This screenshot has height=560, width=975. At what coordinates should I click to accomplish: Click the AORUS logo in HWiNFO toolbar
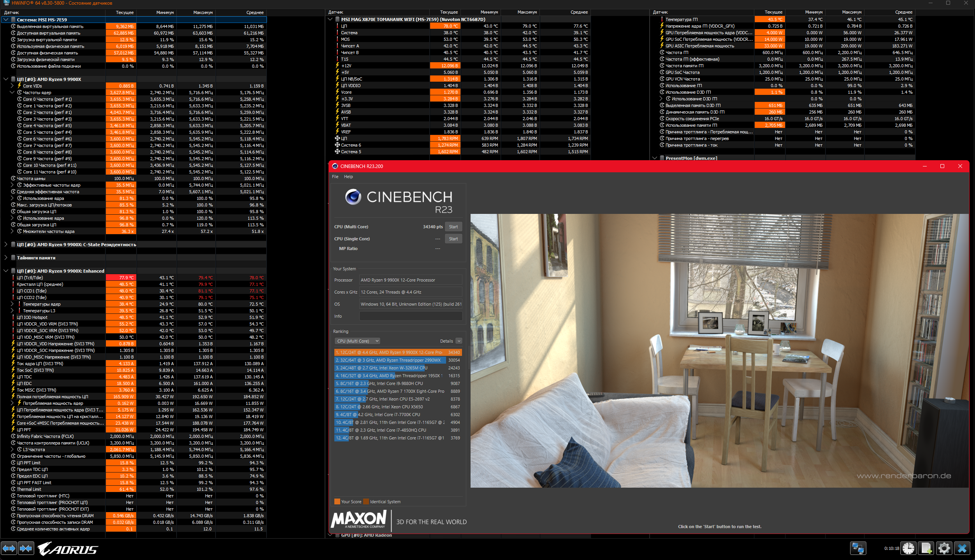[x=68, y=549]
